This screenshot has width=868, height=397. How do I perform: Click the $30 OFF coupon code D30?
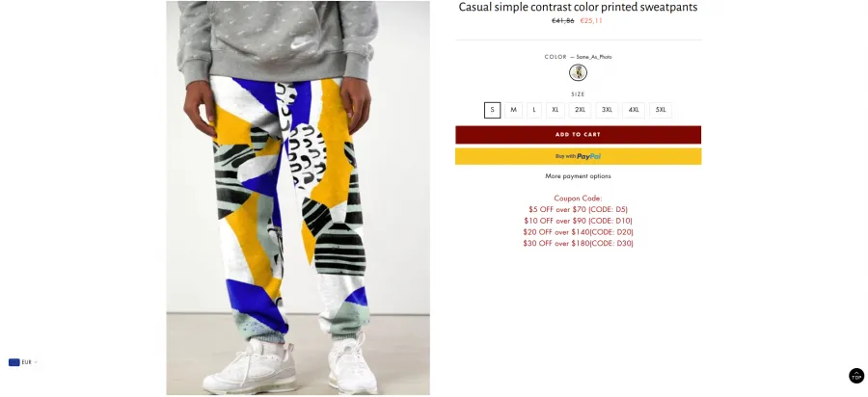point(578,243)
